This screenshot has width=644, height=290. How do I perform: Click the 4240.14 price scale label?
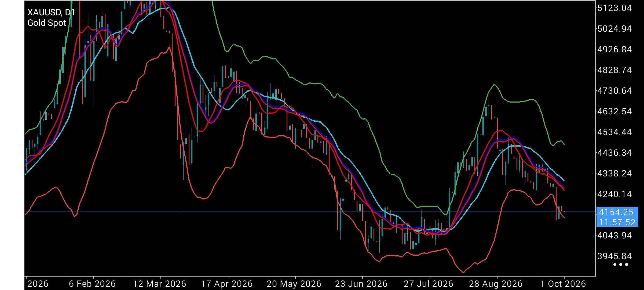[x=614, y=194]
